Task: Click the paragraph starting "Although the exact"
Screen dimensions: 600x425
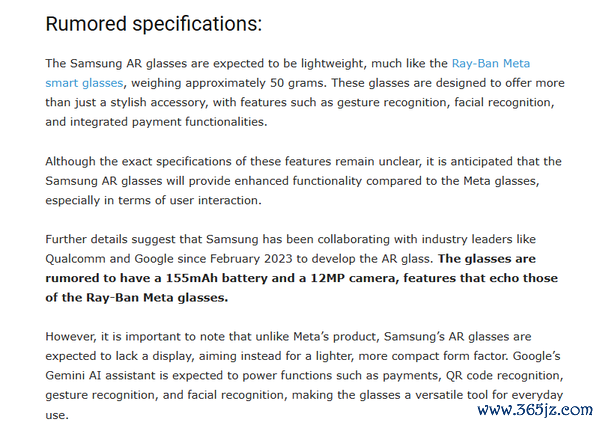Action: (303, 181)
